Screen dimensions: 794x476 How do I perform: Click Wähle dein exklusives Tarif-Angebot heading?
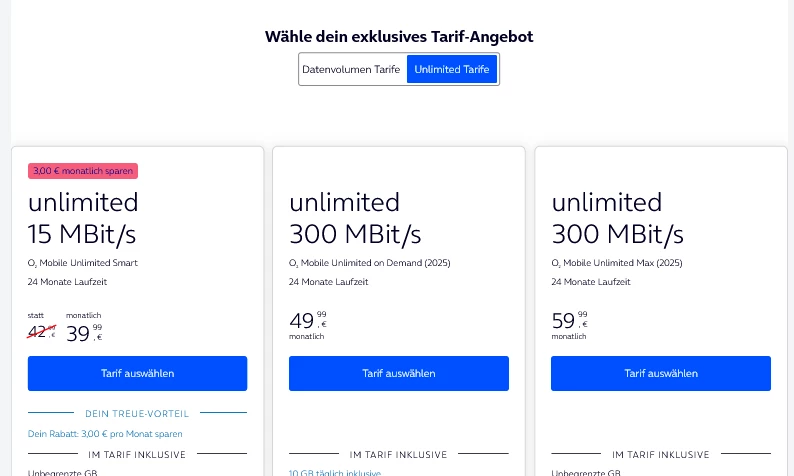click(398, 37)
